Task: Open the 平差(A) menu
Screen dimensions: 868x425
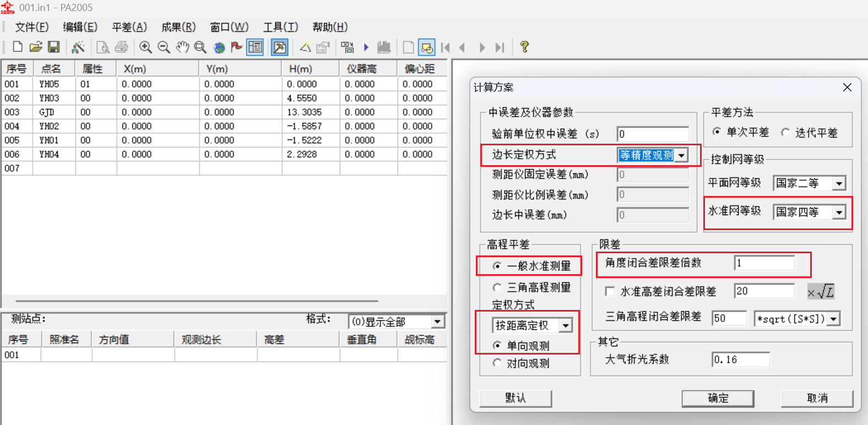Action: 129,27
